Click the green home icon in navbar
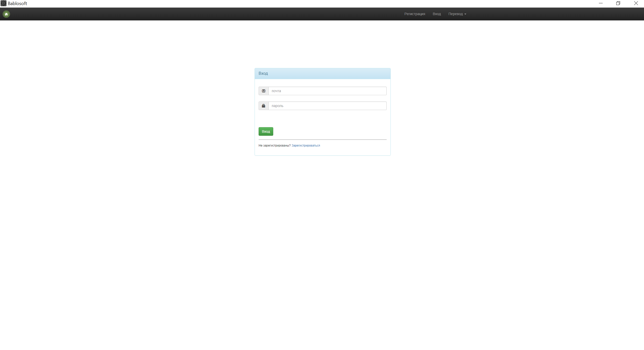Viewport: 644px width, 350px height. [x=6, y=14]
